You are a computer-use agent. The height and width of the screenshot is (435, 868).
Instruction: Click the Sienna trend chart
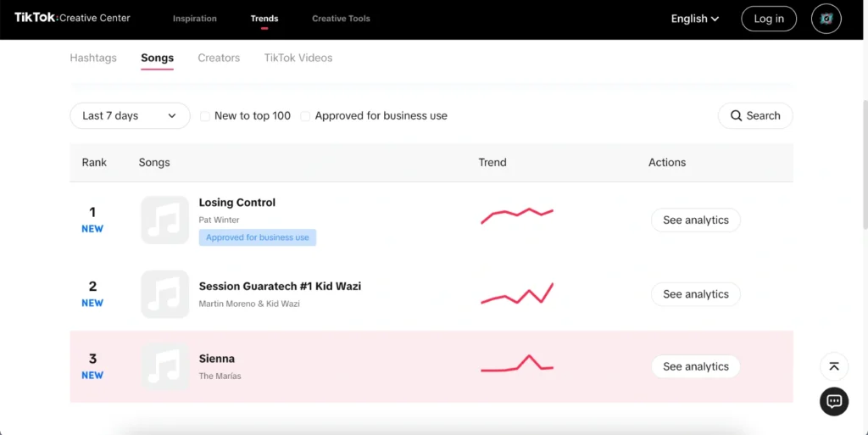coord(517,364)
